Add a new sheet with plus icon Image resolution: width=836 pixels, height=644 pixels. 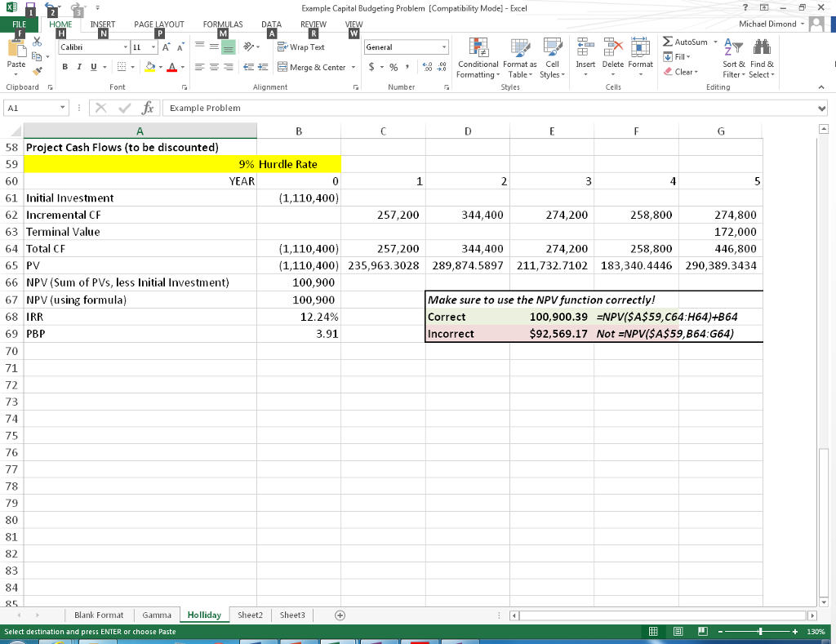(340, 615)
